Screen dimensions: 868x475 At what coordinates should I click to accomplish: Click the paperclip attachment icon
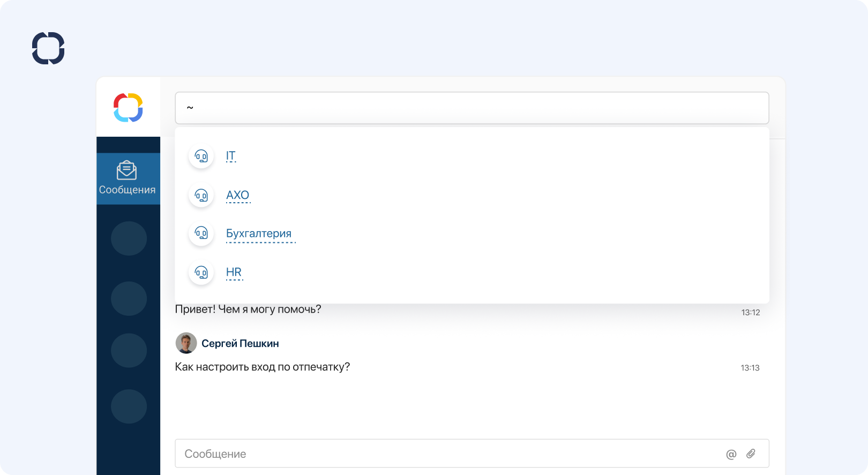point(751,454)
